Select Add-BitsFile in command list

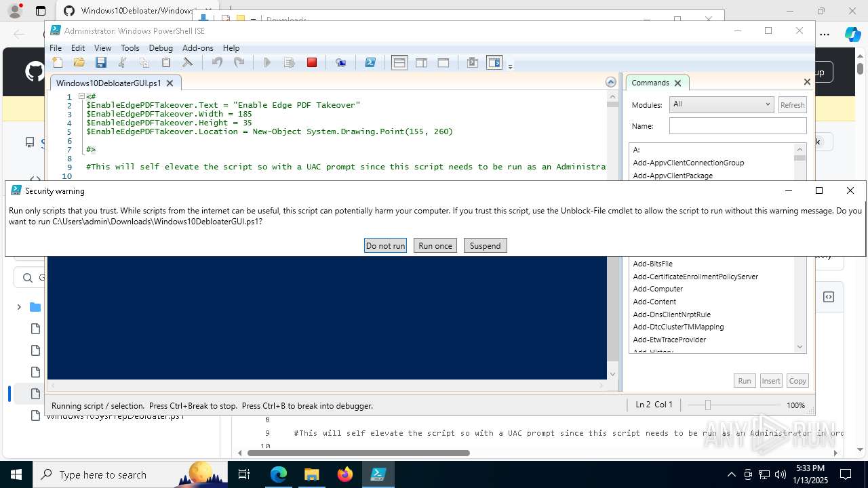[652, 264]
